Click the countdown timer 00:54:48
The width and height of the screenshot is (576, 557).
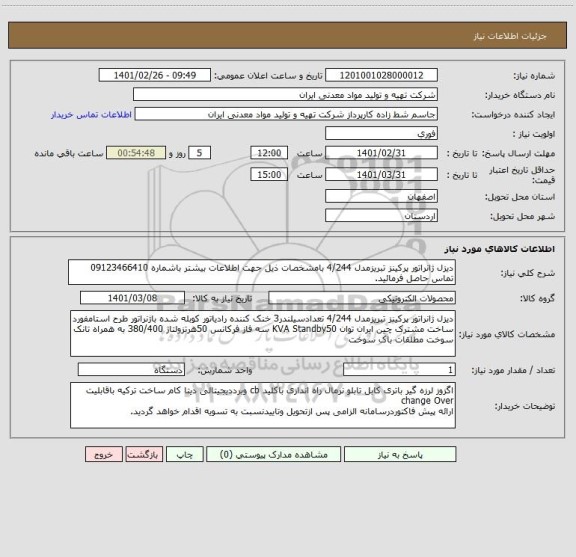point(136,153)
